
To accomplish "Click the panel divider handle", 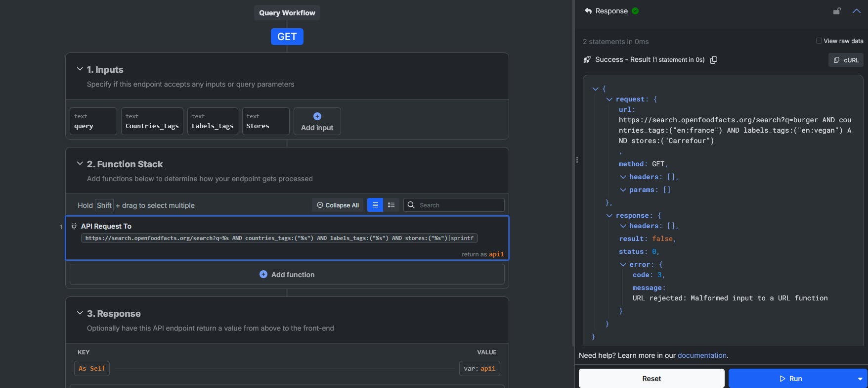I will (x=577, y=160).
